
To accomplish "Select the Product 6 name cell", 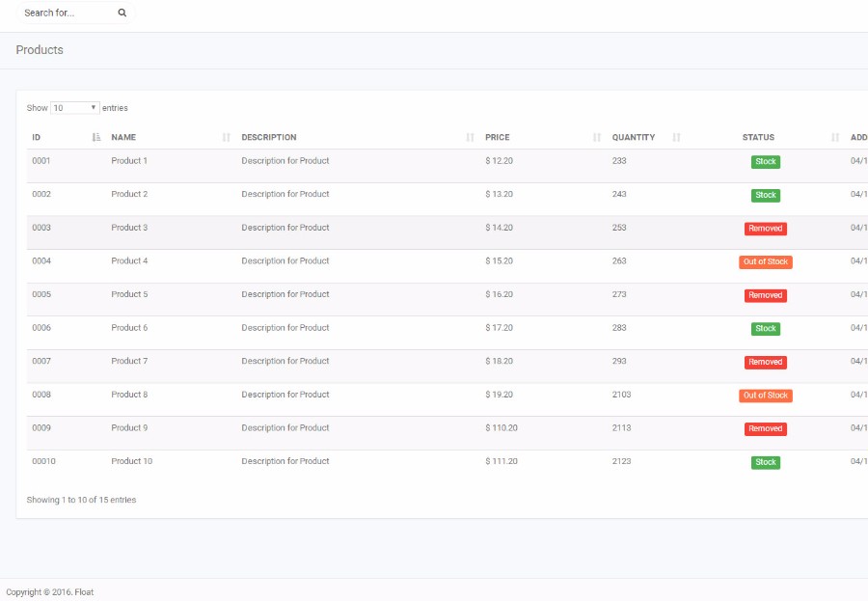I will click(x=129, y=328).
